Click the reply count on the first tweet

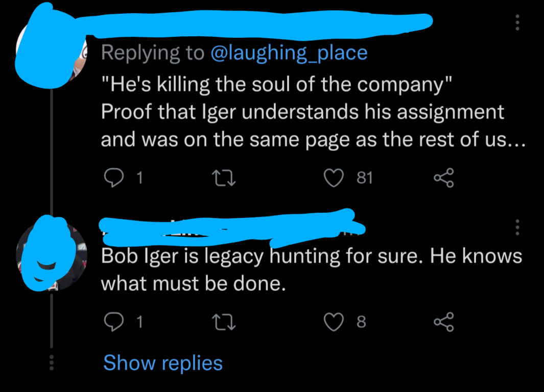pyautogui.click(x=140, y=178)
